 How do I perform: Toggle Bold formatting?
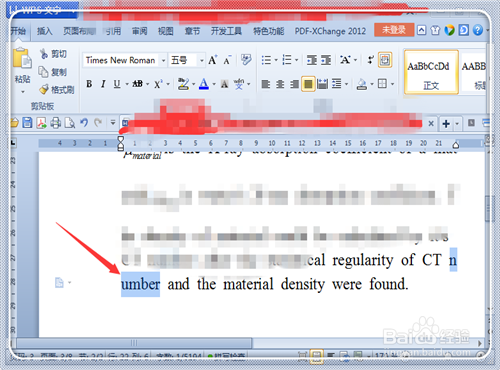pyautogui.click(x=89, y=84)
